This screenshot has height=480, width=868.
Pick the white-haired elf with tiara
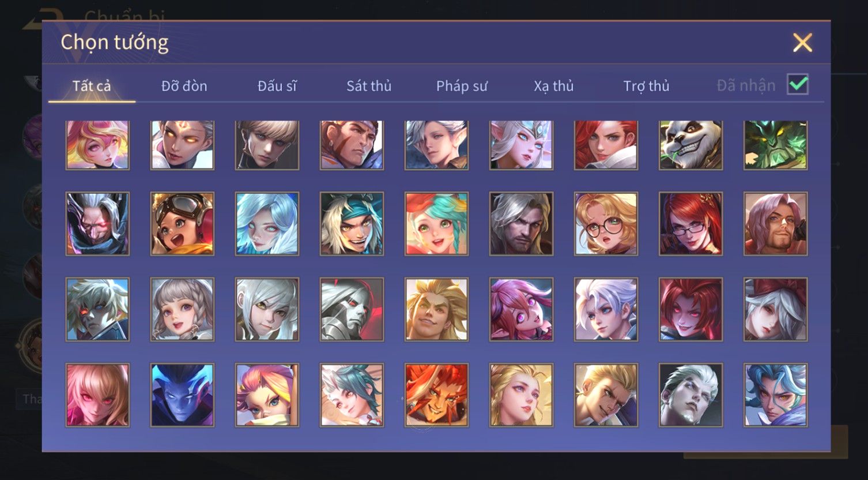pyautogui.click(x=521, y=145)
